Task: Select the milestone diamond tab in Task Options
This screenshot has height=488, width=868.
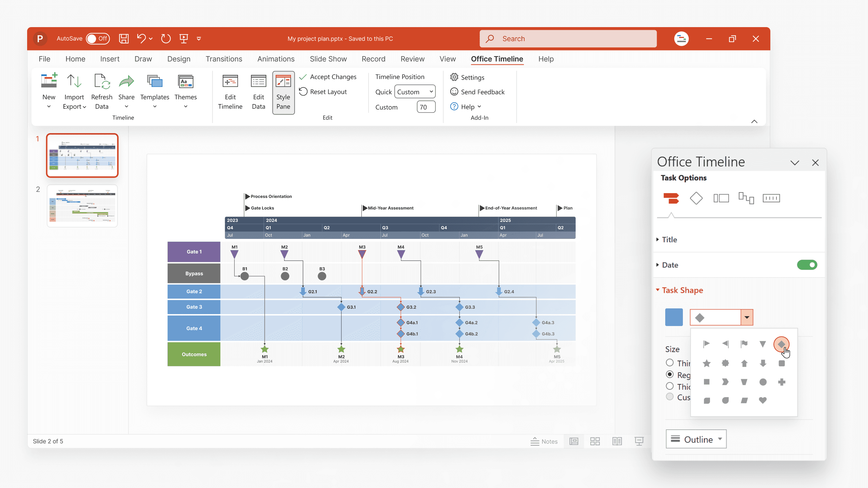Action: 696,198
